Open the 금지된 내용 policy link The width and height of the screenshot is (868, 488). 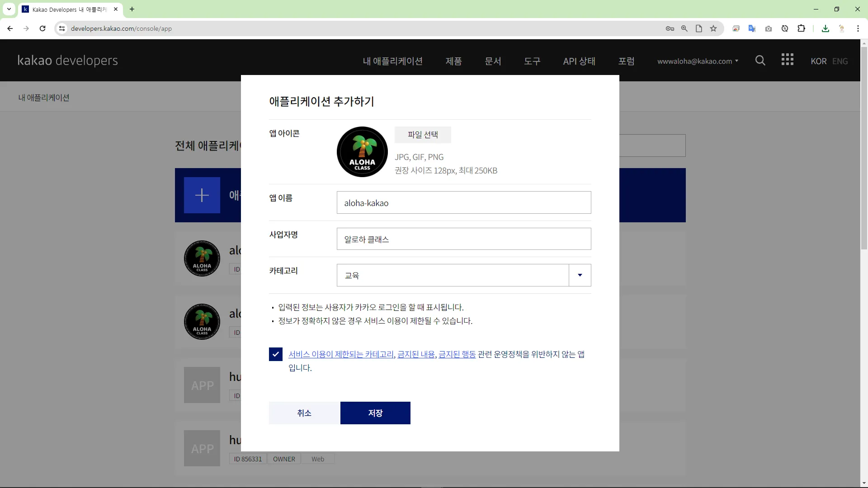point(416,354)
